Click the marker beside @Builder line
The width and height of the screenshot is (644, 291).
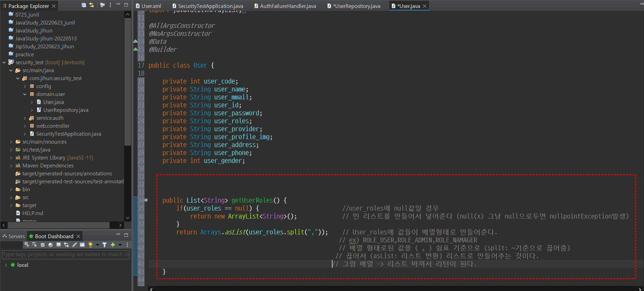[136, 49]
